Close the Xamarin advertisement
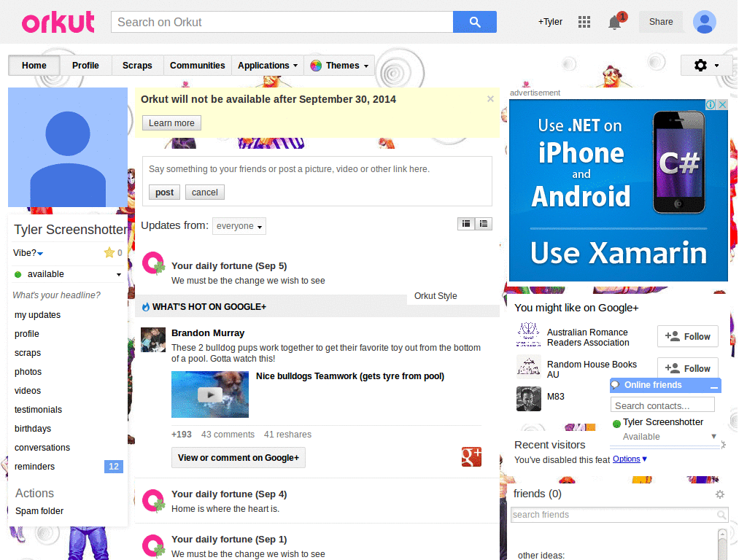747x560 pixels. [722, 105]
